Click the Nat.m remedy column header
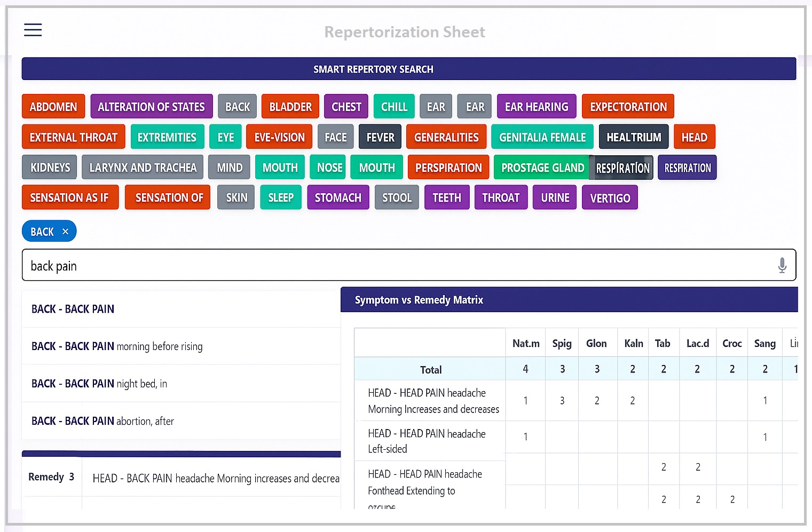The width and height of the screenshot is (812, 532). pyautogui.click(x=525, y=343)
